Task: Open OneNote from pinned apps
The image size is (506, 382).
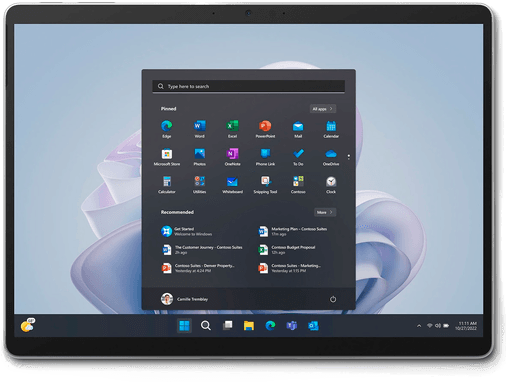Action: point(232,157)
